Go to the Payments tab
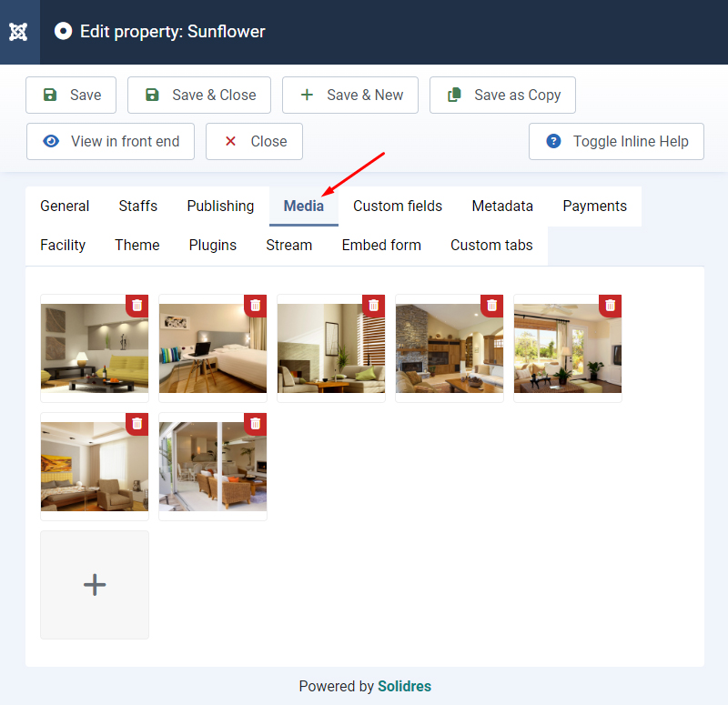The height and width of the screenshot is (705, 728). pyautogui.click(x=594, y=206)
